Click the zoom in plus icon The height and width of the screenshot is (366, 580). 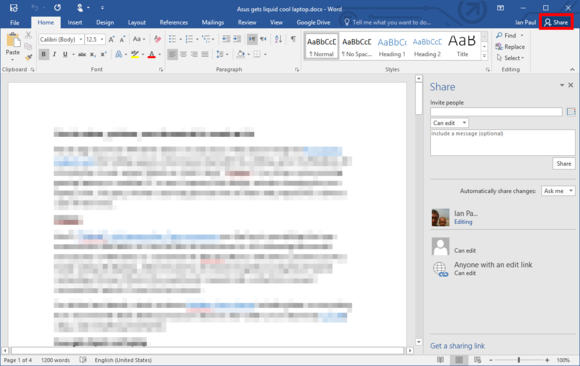(x=547, y=360)
